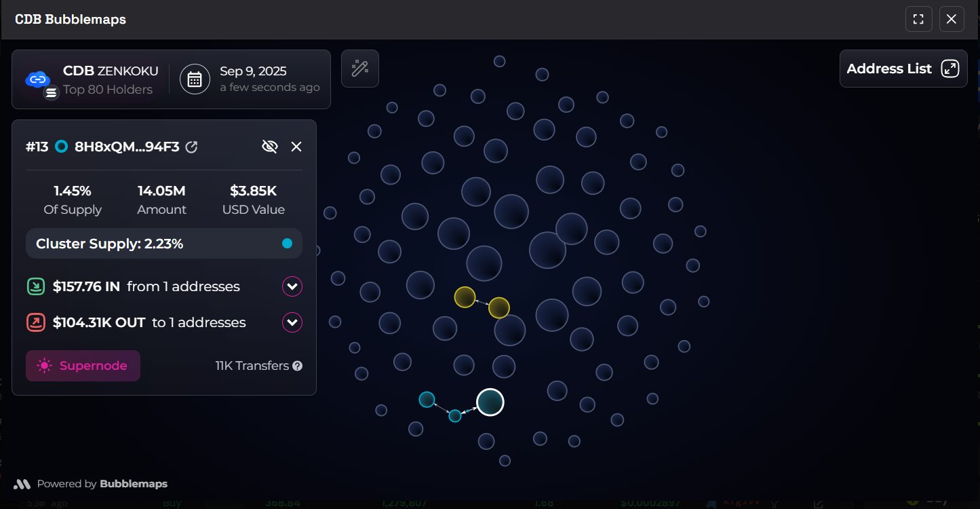Image resolution: width=980 pixels, height=509 pixels.
Task: Click the Address List expand arrow icon
Action: click(x=950, y=69)
